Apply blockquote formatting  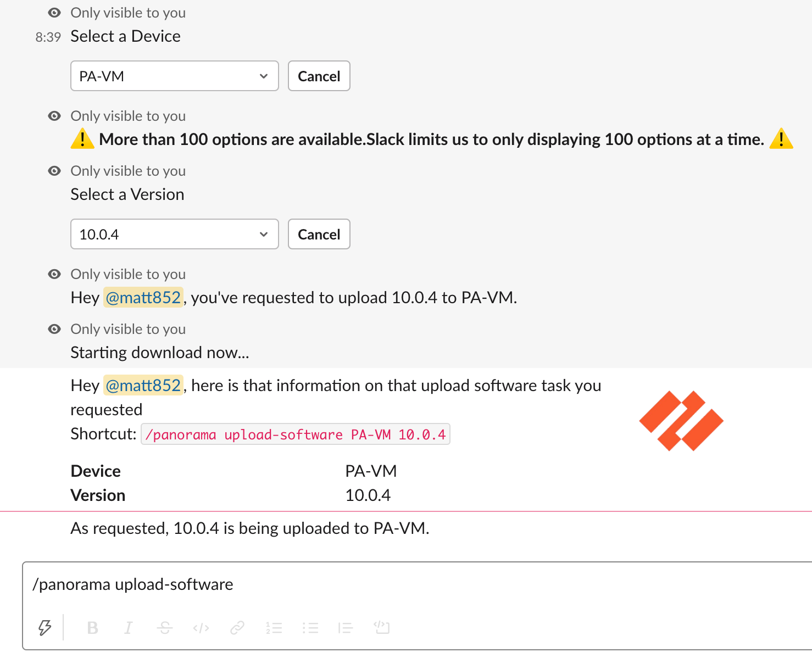(346, 627)
